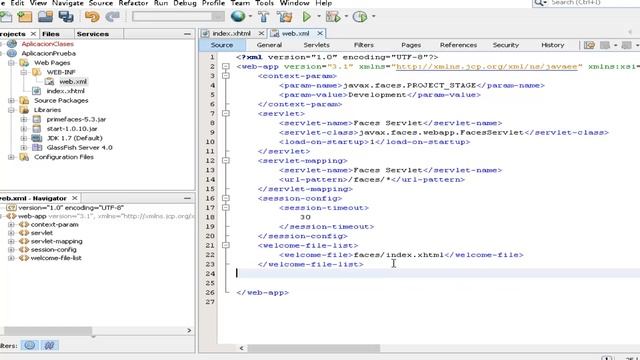This screenshot has height=360, width=640.
Task: Open the Profile Project dropdown arrow
Action: click(373, 17)
